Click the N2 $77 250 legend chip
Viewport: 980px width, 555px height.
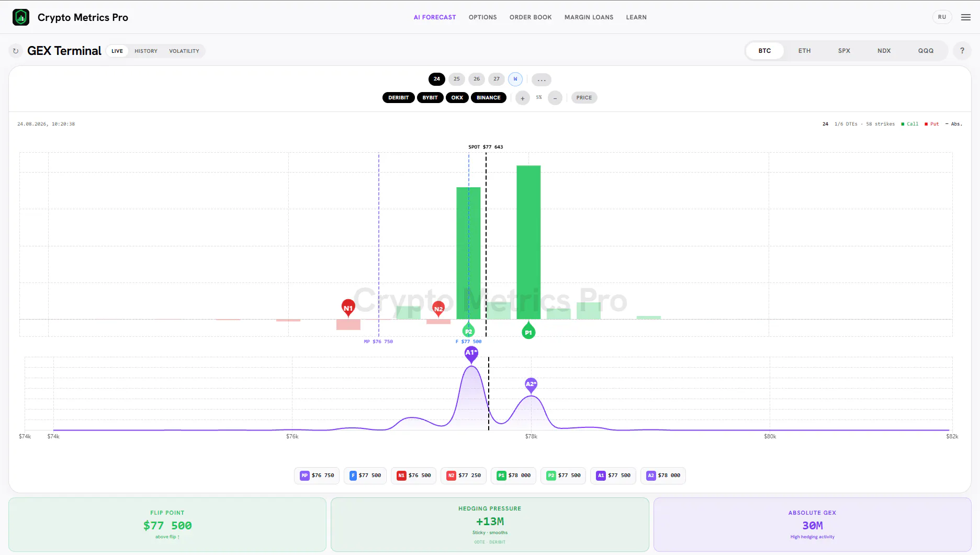(464, 475)
